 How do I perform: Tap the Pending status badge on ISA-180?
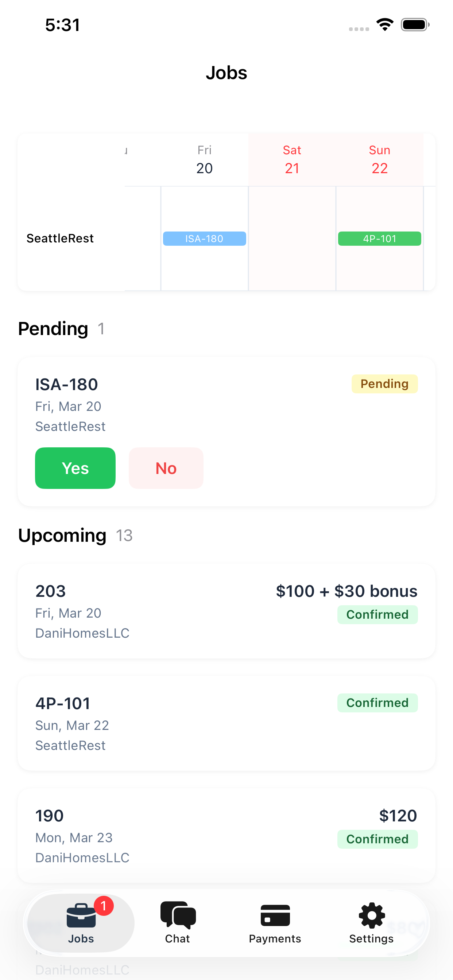pyautogui.click(x=384, y=384)
